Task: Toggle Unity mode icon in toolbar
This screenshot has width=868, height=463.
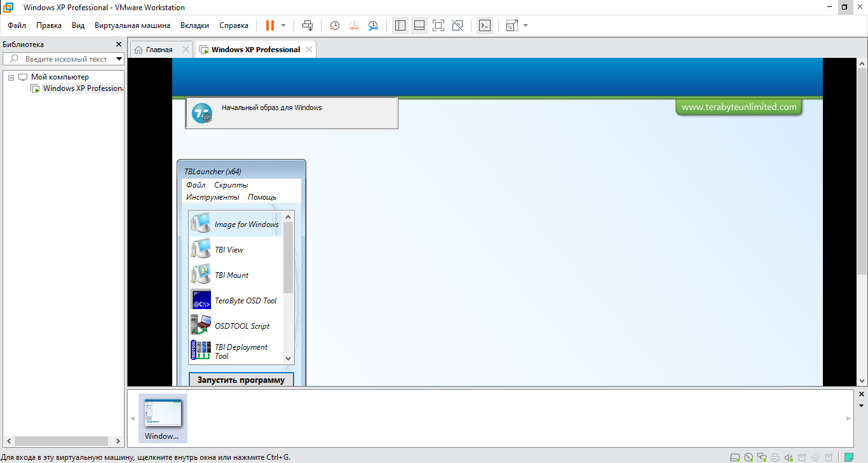Action: [458, 25]
